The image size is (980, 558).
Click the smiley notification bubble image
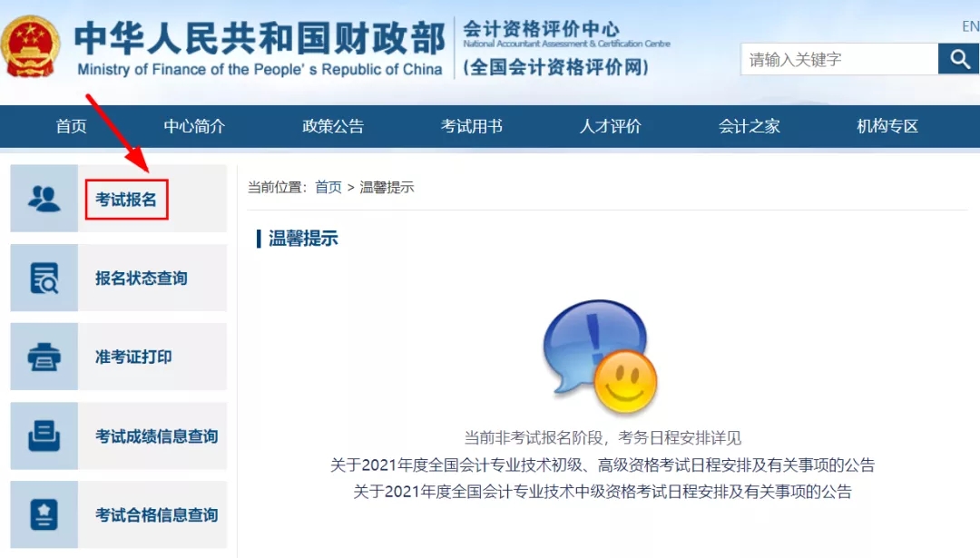(599, 357)
